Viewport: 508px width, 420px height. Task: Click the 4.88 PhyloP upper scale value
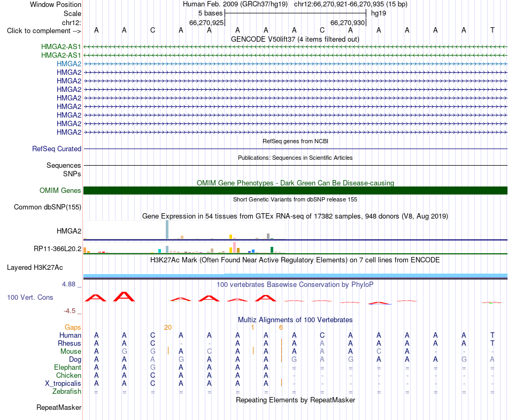point(68,284)
